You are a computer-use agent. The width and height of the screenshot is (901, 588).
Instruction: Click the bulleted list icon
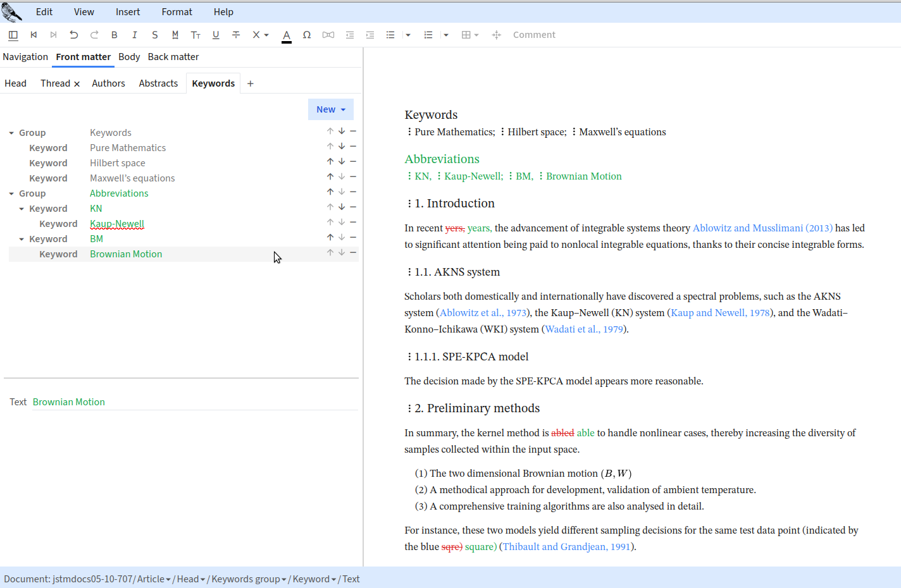tap(390, 35)
